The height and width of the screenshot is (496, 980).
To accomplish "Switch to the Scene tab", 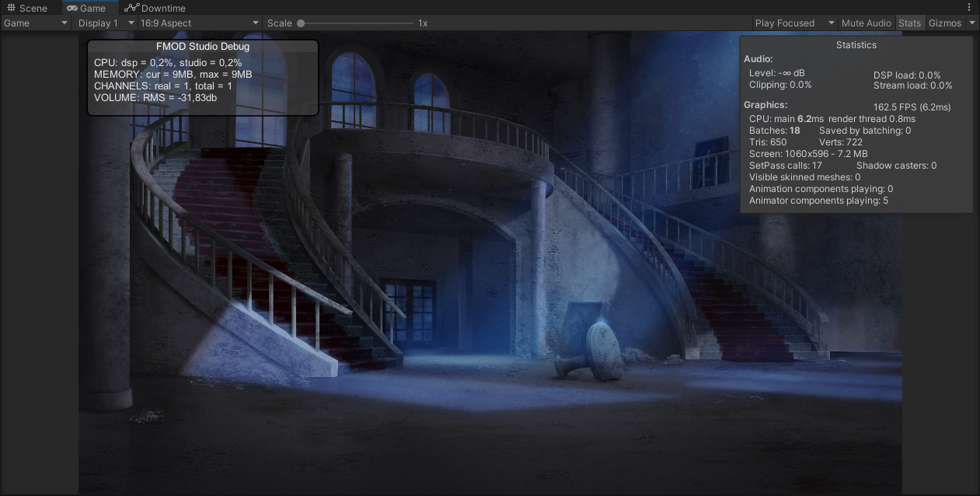I will (x=27, y=8).
